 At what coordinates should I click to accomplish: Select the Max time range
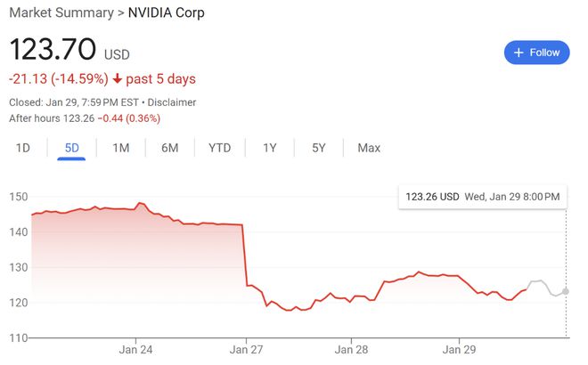(x=369, y=148)
